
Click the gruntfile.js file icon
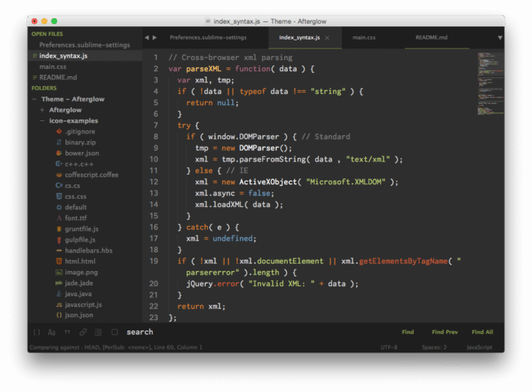pyautogui.click(x=59, y=229)
